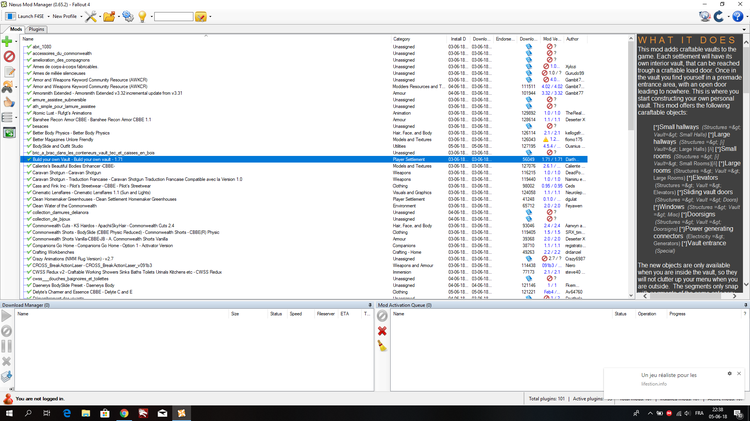Toggle green check for Atomic Lust mod

[29, 113]
